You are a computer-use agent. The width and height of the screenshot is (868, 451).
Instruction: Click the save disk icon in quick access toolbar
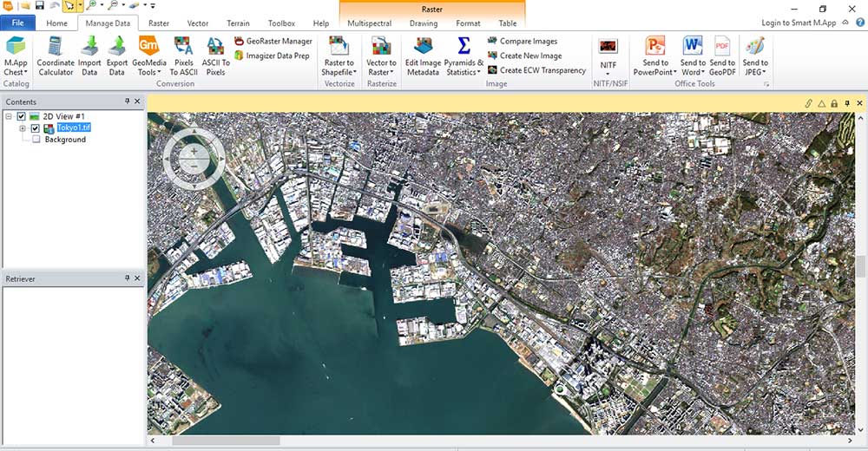pyautogui.click(x=40, y=6)
